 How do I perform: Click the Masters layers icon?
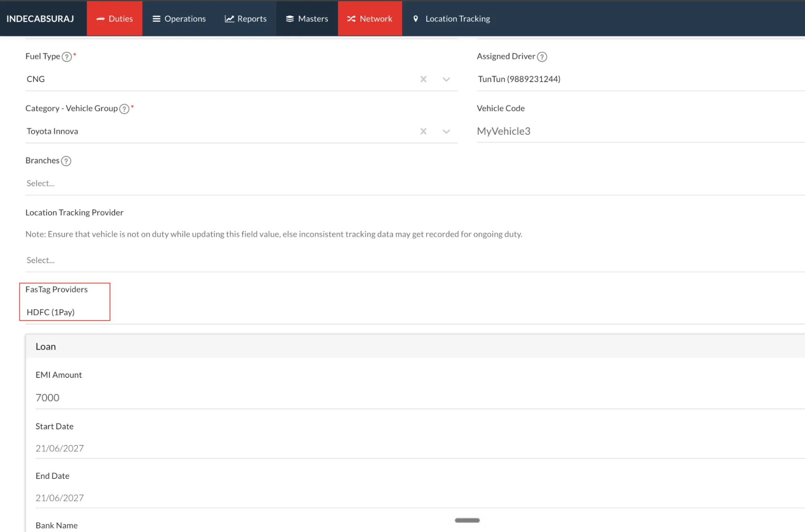(x=290, y=19)
